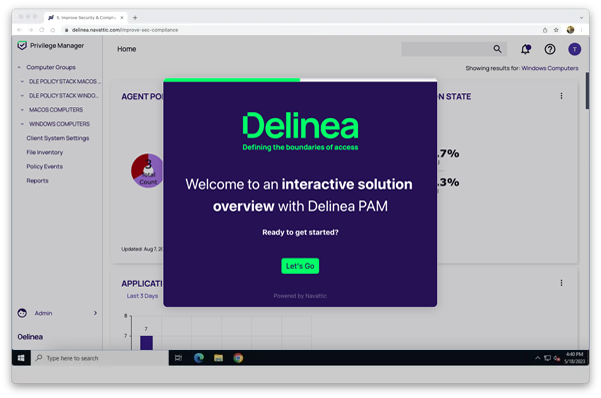The width and height of the screenshot is (601, 398).
Task: Click the browser back arrow
Action: [20, 30]
